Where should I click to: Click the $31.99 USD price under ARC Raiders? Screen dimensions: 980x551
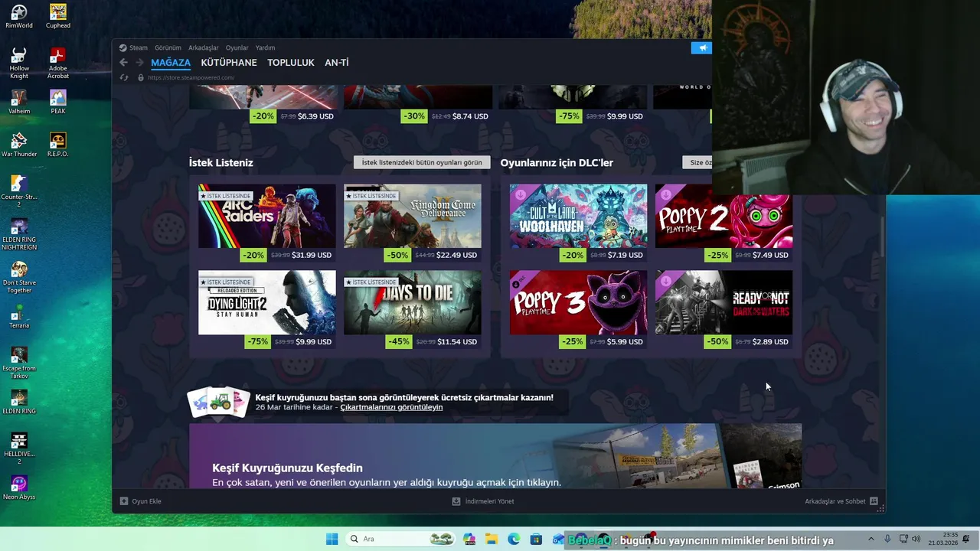click(312, 255)
